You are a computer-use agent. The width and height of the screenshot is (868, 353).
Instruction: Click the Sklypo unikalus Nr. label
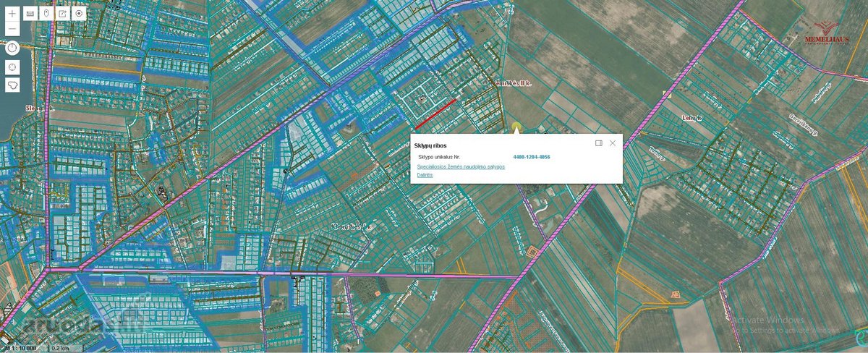pos(439,157)
